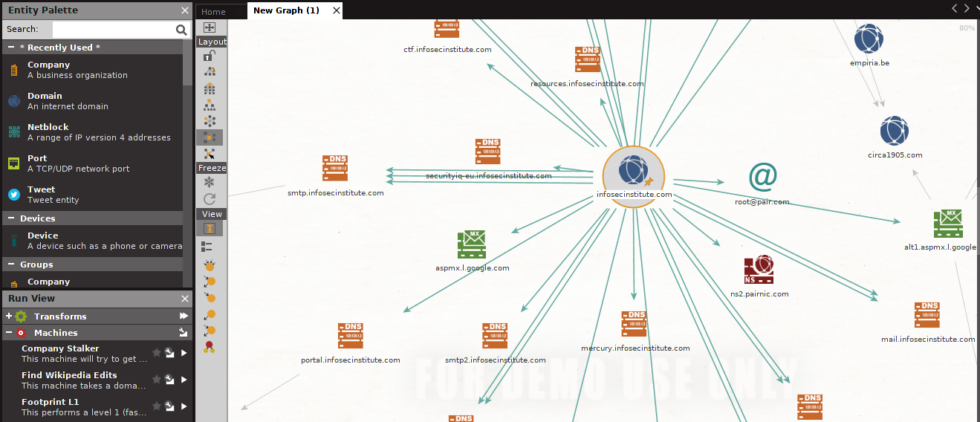Select the ns2.pairnic.com NS record node
980x422 pixels.
click(x=759, y=270)
